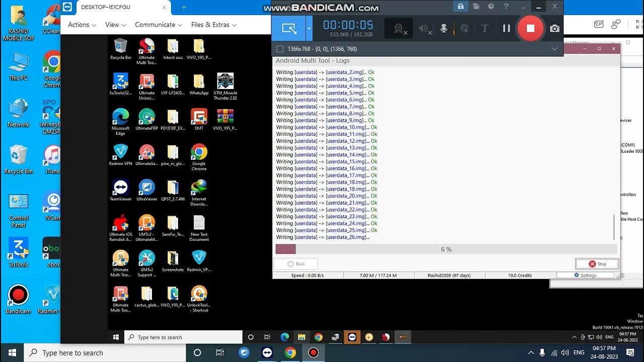Select the 3uTools icon on the remote desktop
Image resolution: width=644 pixels, height=362 pixels.
click(121, 84)
